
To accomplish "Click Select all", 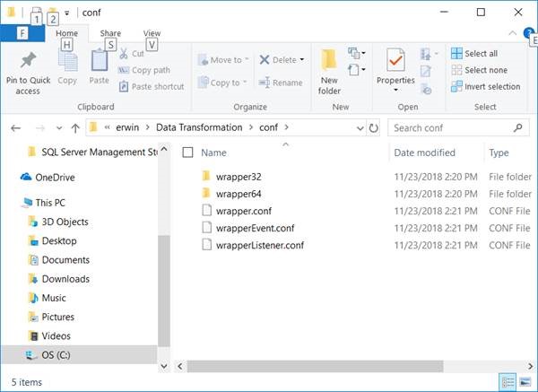I will click(x=474, y=53).
